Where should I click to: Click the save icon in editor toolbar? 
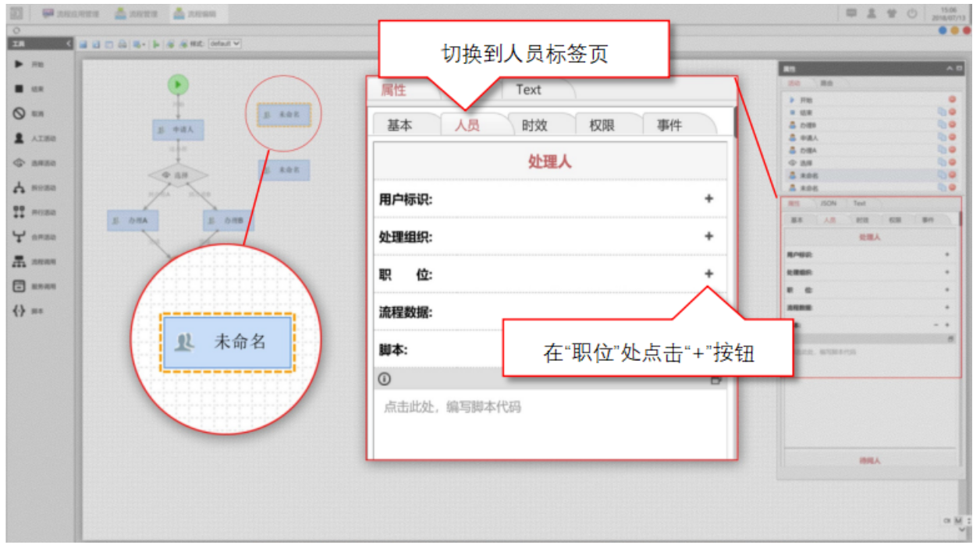pos(83,44)
